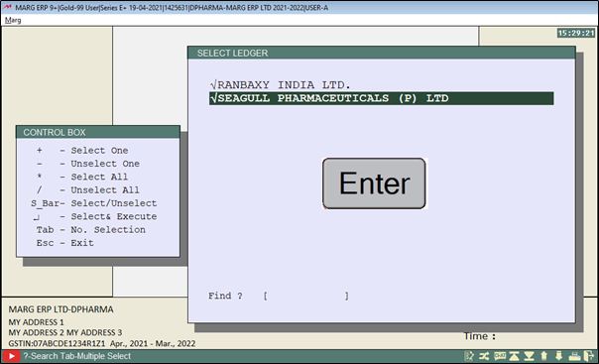Click the 'Select All' shortcut line
Screen dimensions: 599x364
pyautogui.click(x=81, y=177)
